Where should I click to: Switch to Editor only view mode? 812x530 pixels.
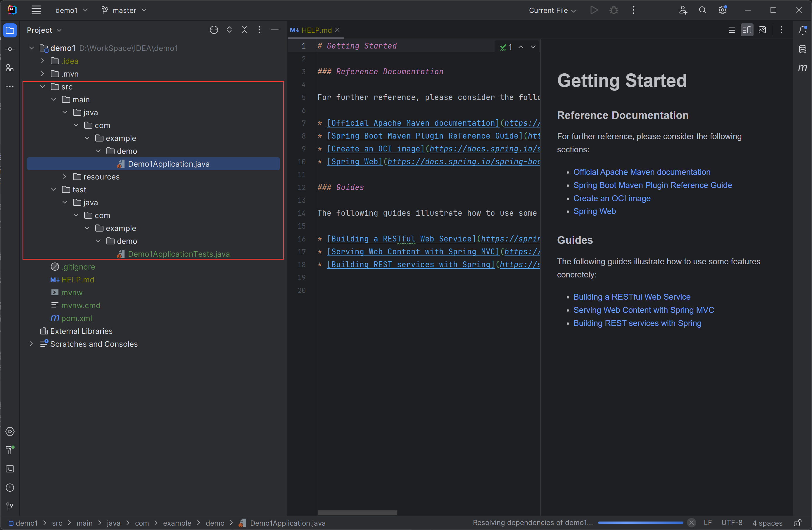point(732,30)
